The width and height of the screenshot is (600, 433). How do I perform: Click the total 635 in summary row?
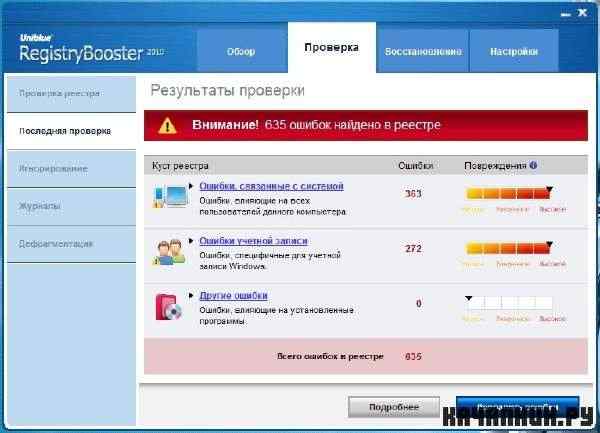[x=413, y=356]
